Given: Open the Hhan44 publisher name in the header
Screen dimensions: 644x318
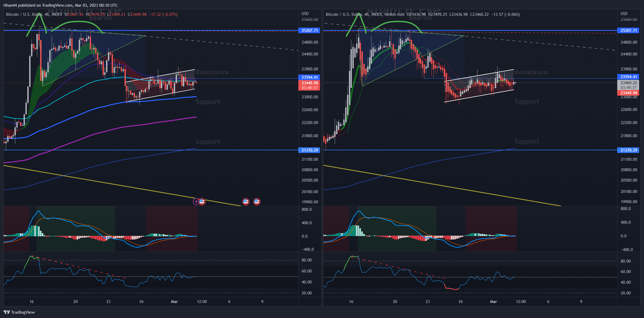Looking at the screenshot, I should coord(10,5).
